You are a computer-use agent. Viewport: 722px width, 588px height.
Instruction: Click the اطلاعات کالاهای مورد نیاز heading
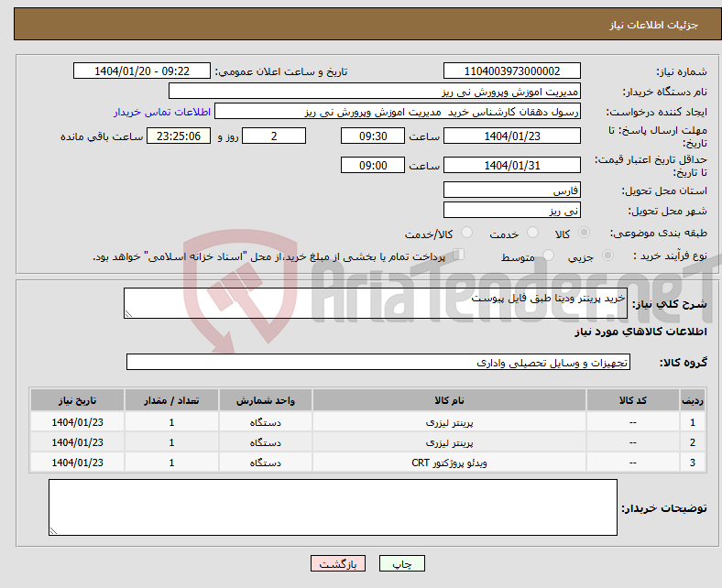[640, 332]
